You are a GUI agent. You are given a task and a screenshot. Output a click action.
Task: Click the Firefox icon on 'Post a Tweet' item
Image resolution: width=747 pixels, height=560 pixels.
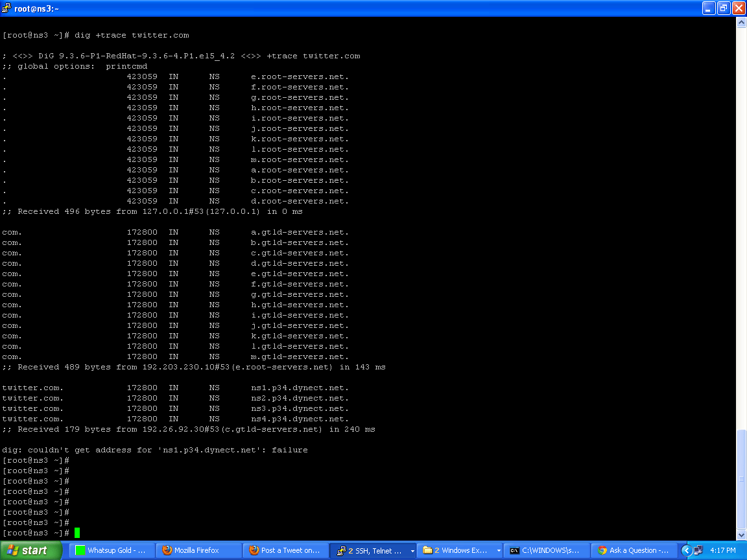pos(254,550)
